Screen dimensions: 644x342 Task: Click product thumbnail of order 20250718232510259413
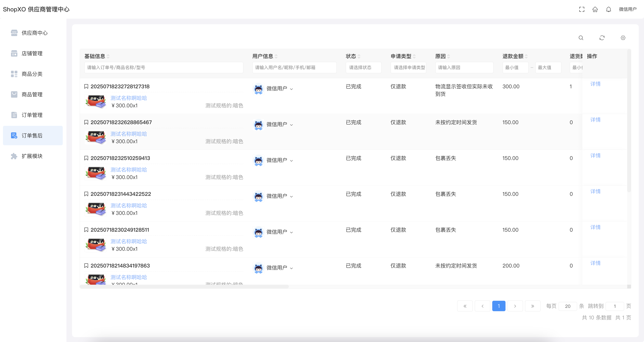click(96, 173)
